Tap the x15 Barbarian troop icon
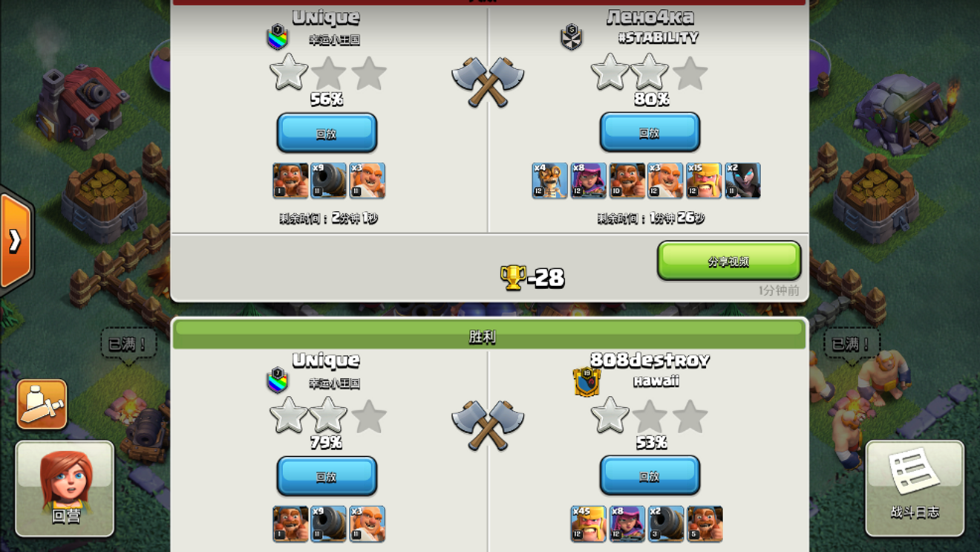The image size is (980, 552). click(x=704, y=181)
